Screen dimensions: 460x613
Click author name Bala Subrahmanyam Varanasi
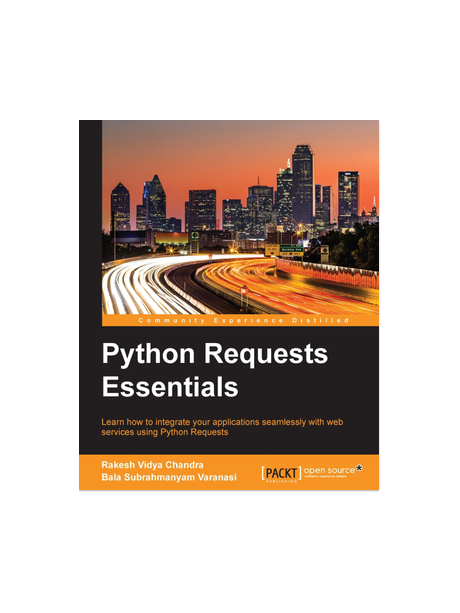tap(169, 477)
